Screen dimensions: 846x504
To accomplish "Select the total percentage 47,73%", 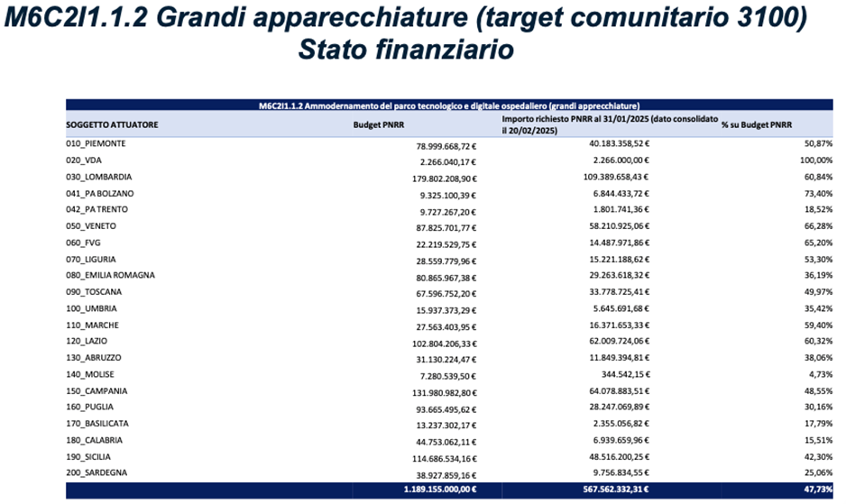I will tap(815, 490).
